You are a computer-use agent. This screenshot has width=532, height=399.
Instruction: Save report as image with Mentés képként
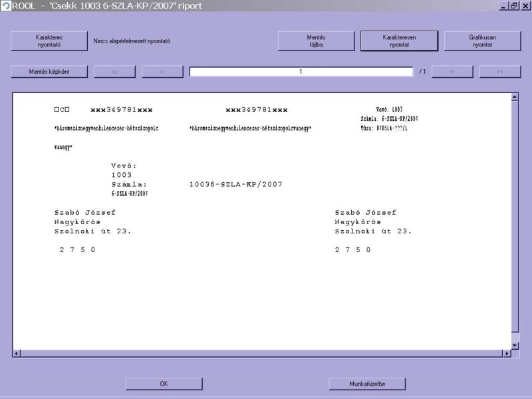tap(49, 72)
